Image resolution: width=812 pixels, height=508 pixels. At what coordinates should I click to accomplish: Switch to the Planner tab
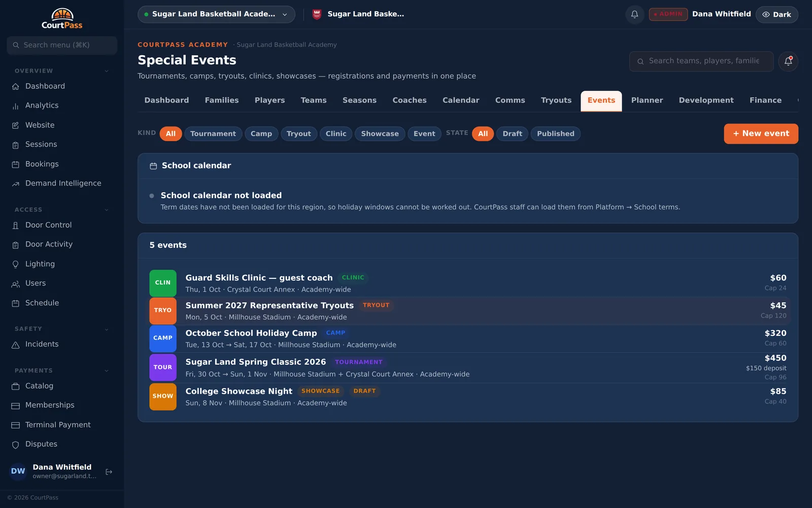[x=647, y=101]
